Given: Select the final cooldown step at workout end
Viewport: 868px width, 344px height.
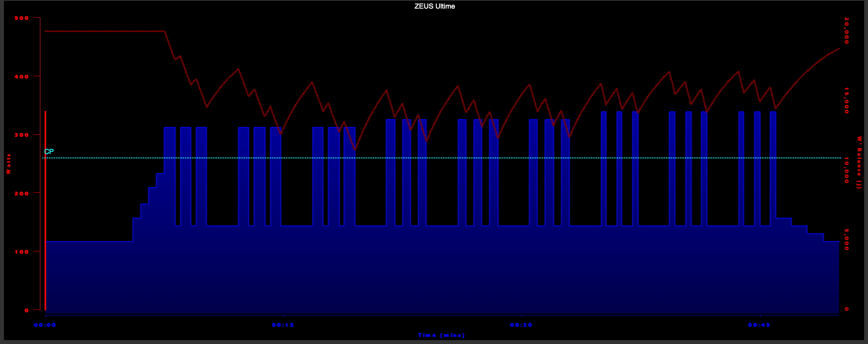Looking at the screenshot, I should [831, 274].
